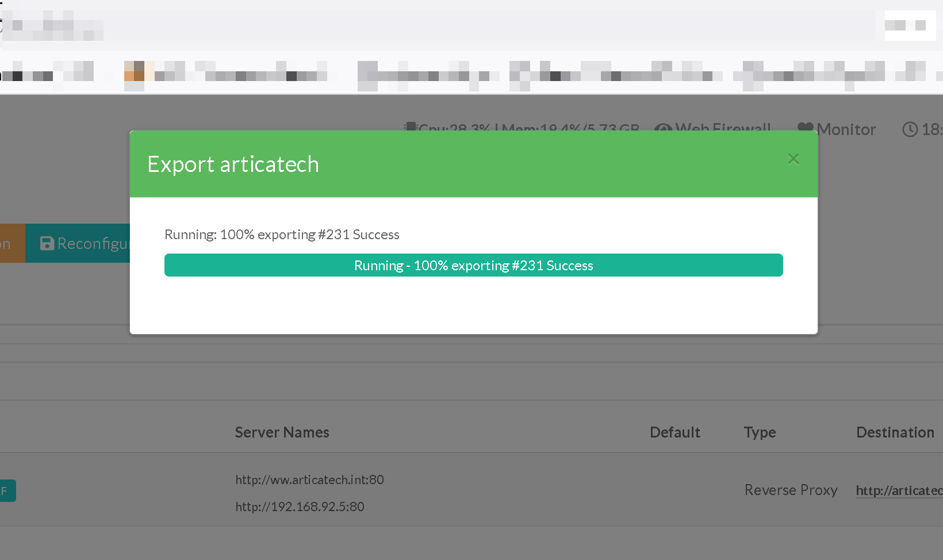Viewport: 943px width, 560px height.
Task: Click the clock icon in top bar
Action: 910,129
